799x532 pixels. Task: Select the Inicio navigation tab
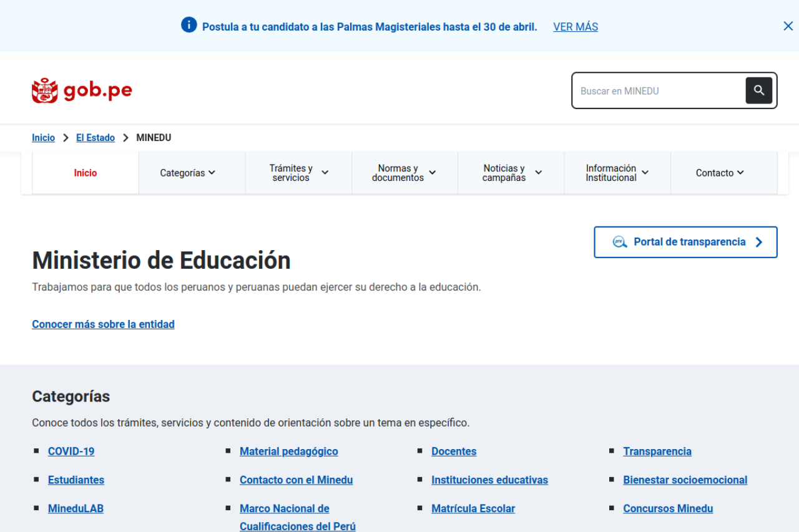(x=86, y=173)
